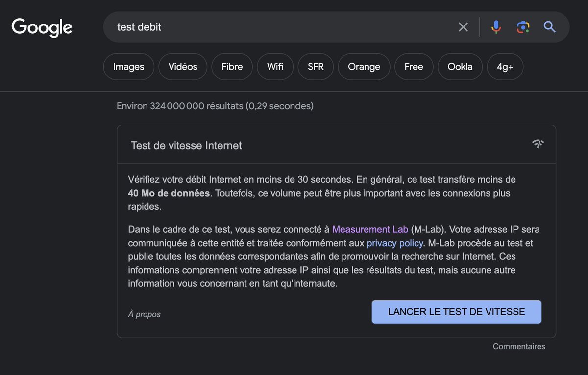The image size is (588, 375).
Task: Click the speed test Wi-Fi icon
Action: [538, 144]
